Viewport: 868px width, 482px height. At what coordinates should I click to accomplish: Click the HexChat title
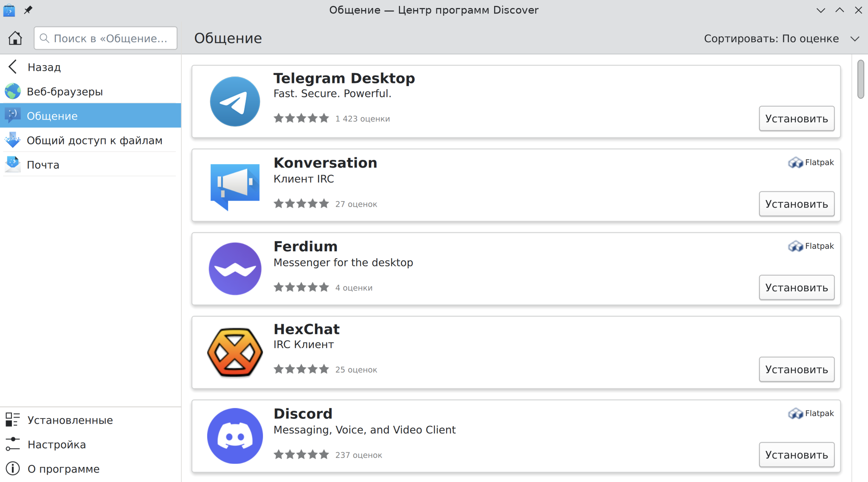[306, 329]
